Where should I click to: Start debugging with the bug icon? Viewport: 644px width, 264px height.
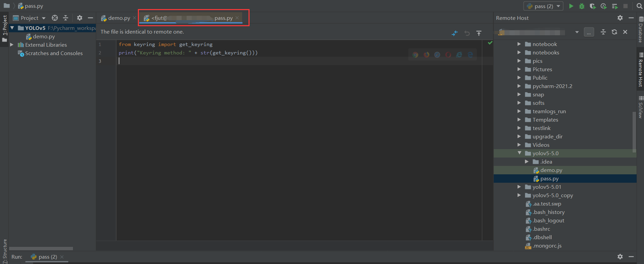click(581, 6)
